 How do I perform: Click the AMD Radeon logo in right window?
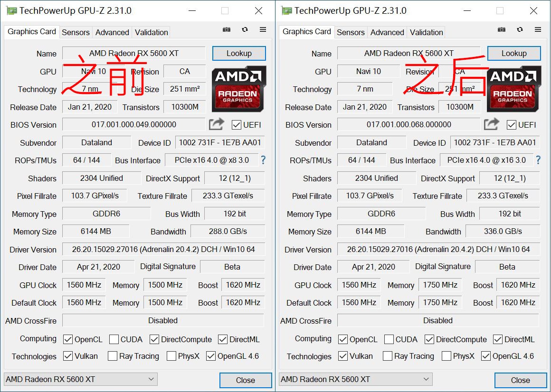(x=513, y=89)
